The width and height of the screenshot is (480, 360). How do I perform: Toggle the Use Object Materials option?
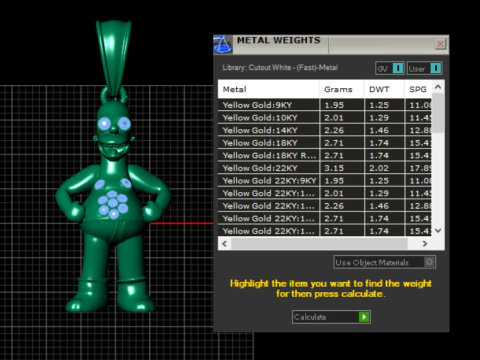[x=385, y=262]
